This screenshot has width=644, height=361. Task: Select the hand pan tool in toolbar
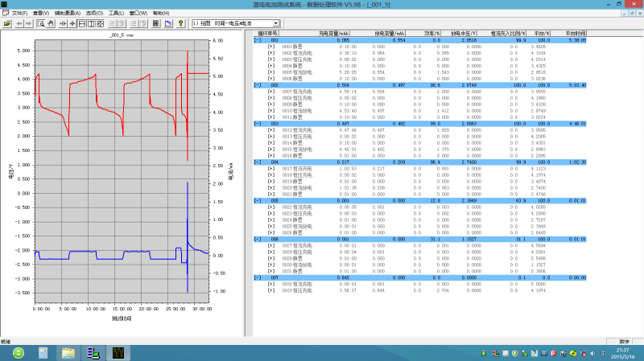(x=51, y=23)
